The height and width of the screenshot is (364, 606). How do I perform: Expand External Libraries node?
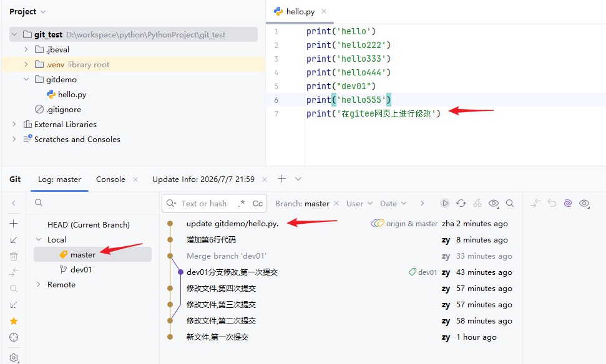click(x=14, y=124)
